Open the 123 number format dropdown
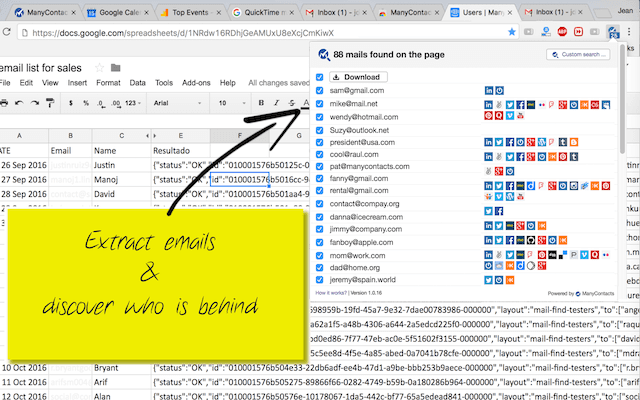Viewport: 640px width, 400px height. coord(133,103)
